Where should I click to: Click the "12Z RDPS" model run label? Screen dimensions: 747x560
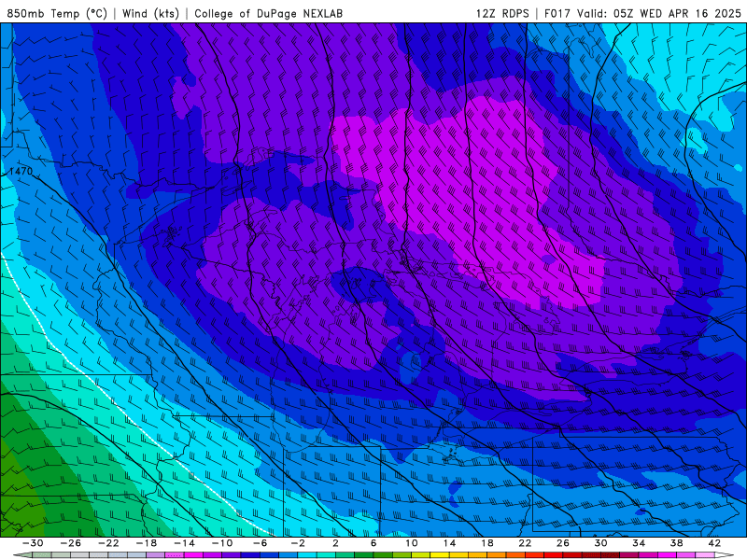click(x=502, y=13)
